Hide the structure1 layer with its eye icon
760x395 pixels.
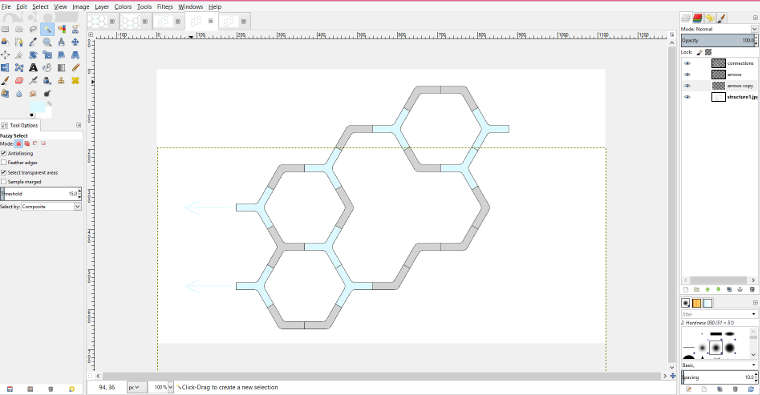pyautogui.click(x=687, y=97)
